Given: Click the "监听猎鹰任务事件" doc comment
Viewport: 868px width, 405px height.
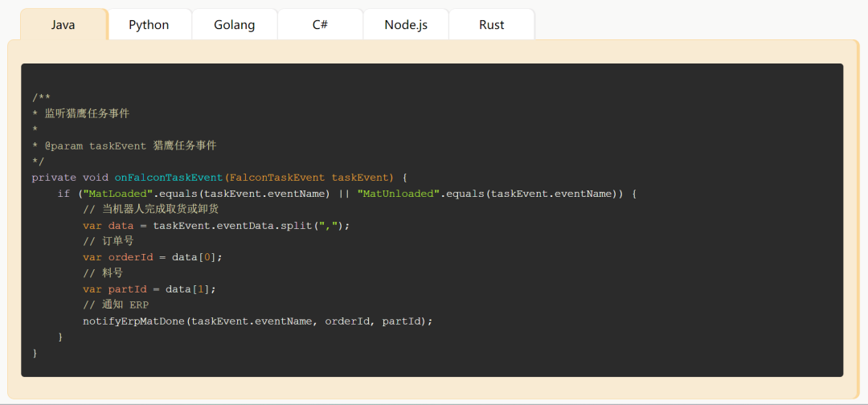Looking at the screenshot, I should pyautogui.click(x=87, y=114).
